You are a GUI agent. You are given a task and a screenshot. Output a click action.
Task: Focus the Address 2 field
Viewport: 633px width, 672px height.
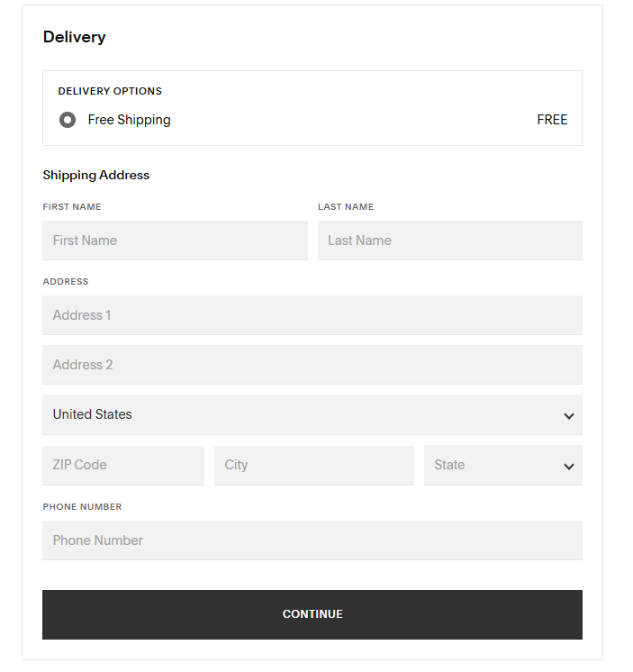(x=312, y=365)
